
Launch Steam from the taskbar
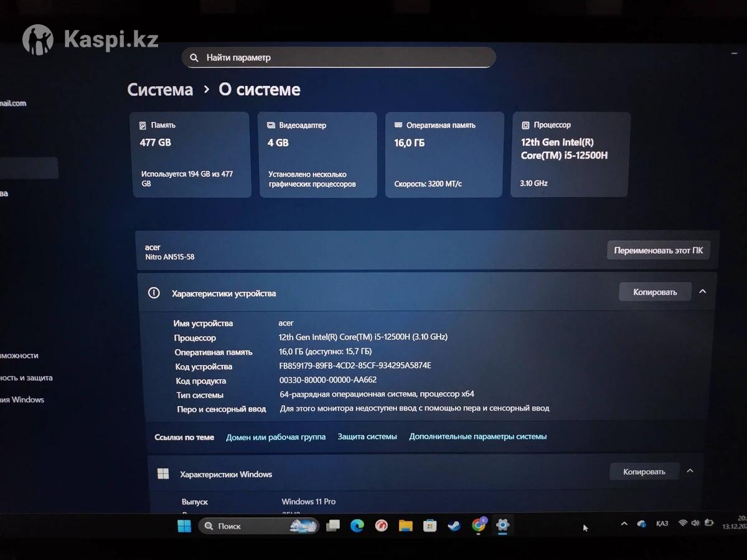(x=454, y=526)
